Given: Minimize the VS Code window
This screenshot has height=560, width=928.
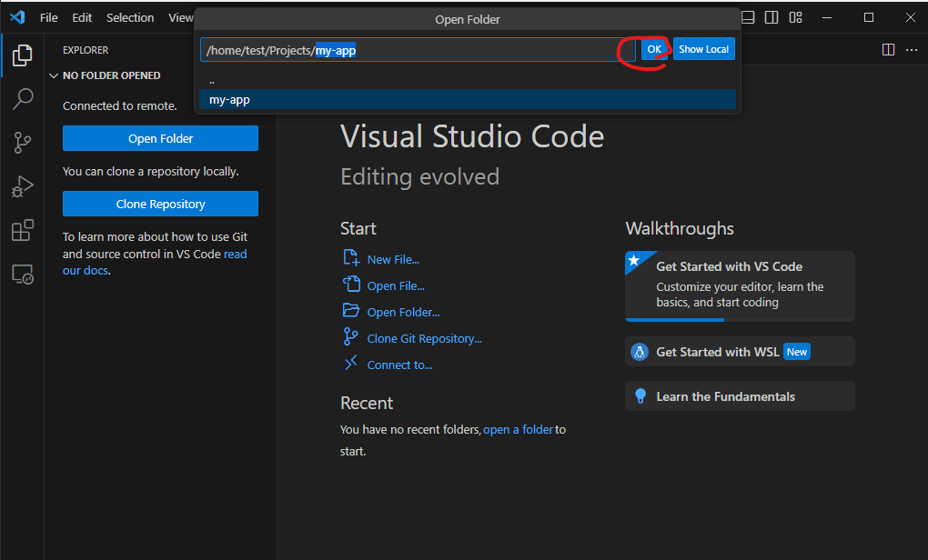Looking at the screenshot, I should click(827, 17).
